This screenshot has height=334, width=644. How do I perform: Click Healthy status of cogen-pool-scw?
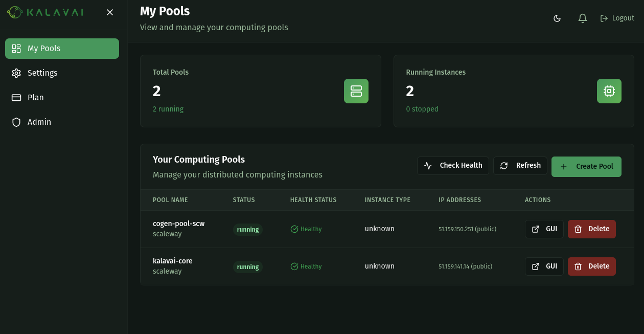click(306, 229)
